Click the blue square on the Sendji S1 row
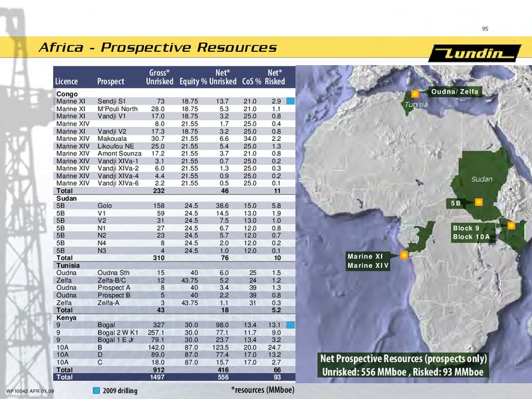 click(291, 101)
